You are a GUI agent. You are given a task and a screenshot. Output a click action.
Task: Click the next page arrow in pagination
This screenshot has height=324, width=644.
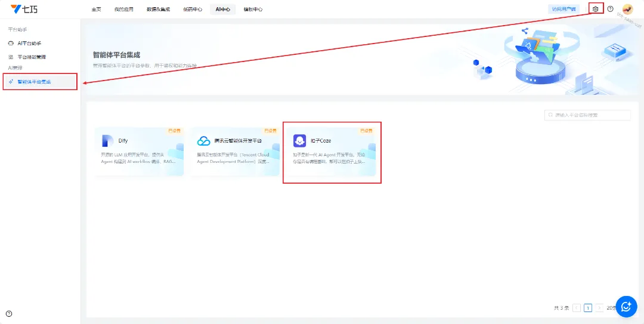pyautogui.click(x=599, y=308)
